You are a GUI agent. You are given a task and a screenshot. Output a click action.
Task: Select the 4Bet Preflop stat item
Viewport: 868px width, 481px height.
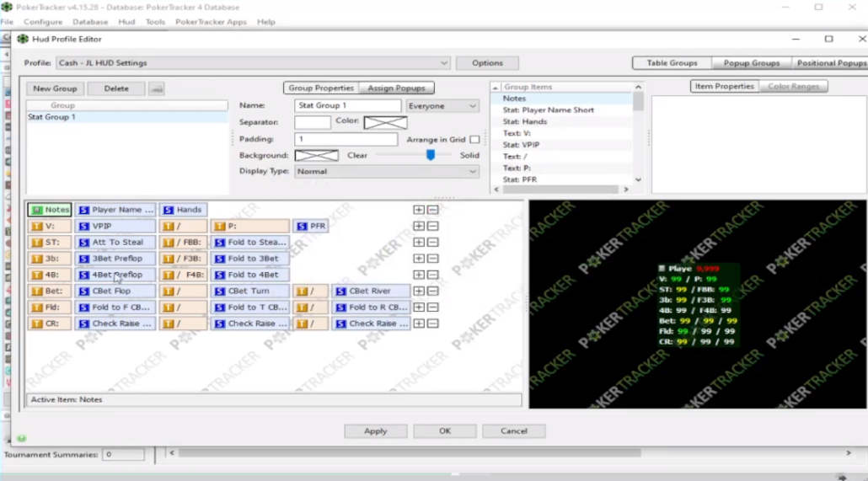click(x=115, y=275)
